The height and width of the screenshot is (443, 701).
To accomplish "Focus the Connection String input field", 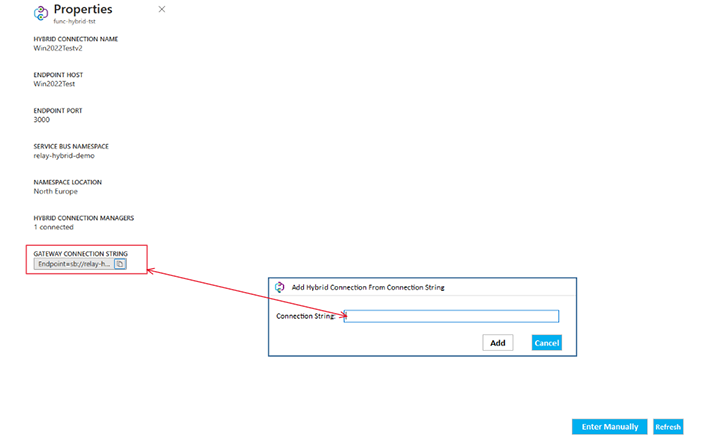I will pos(451,316).
